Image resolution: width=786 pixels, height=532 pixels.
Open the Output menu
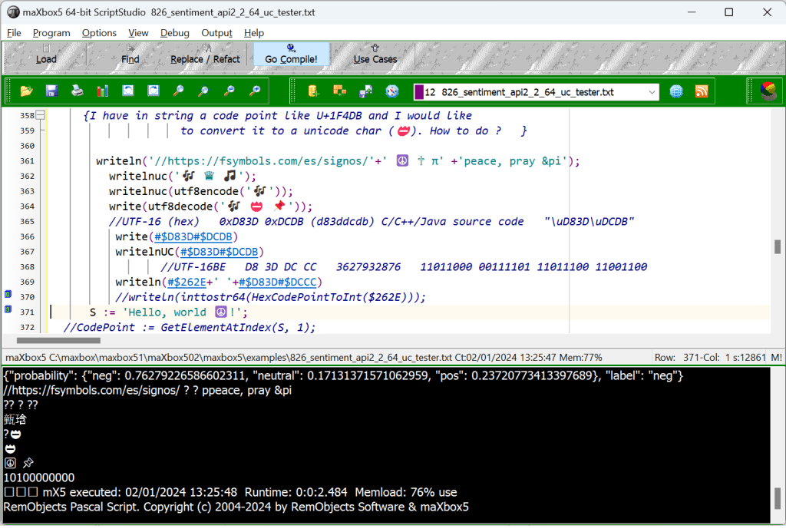coord(216,33)
